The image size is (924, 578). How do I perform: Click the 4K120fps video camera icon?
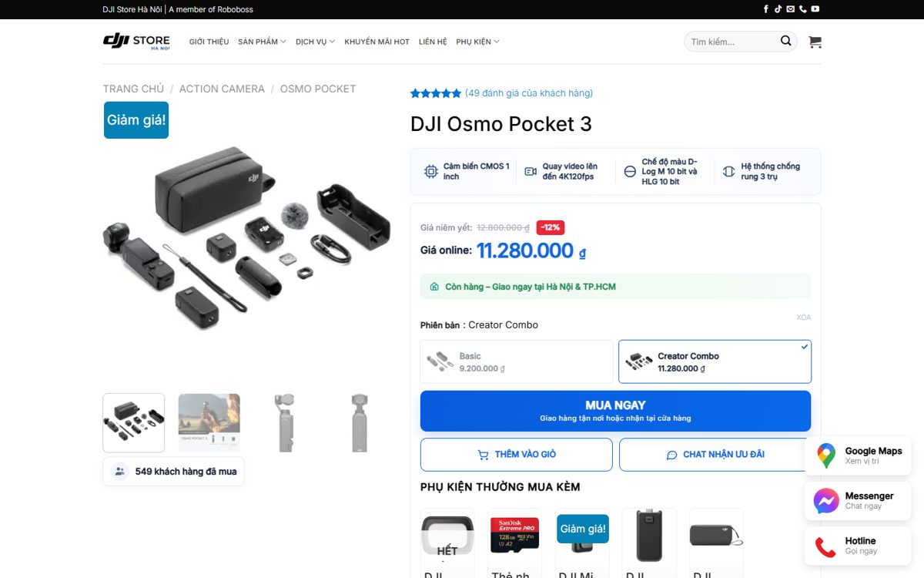[x=531, y=171]
